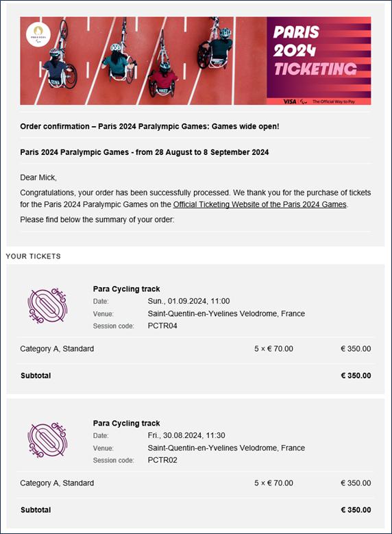Click the date Sun., 01.09.2024, 11:00
The image size is (392, 534).
(188, 301)
